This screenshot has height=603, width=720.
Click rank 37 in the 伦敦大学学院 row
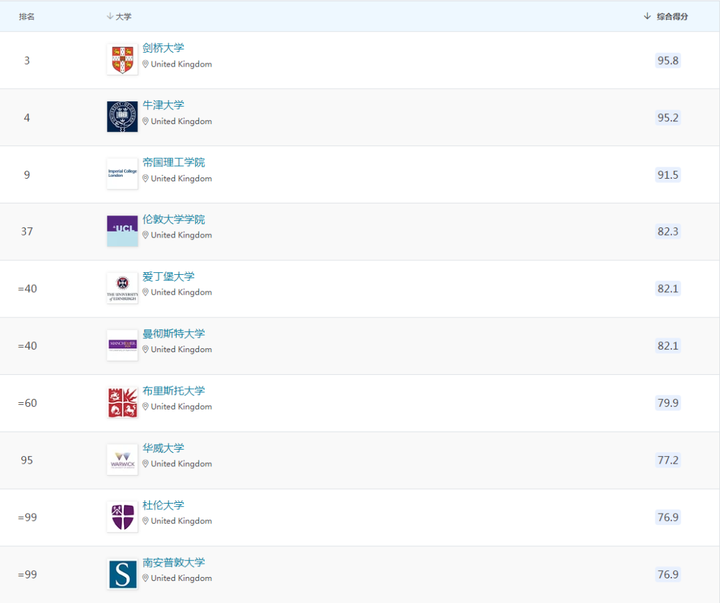[x=27, y=231]
